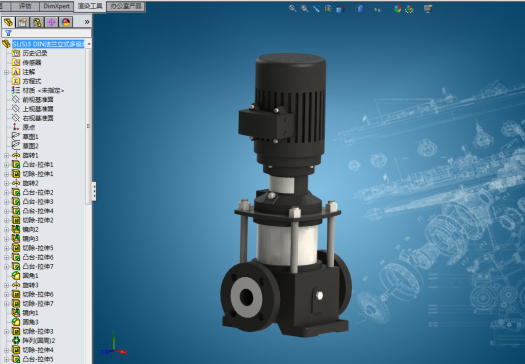Expand the 旋转1 revolve feature
This screenshot has width=525, height=364.
click(x=6, y=155)
